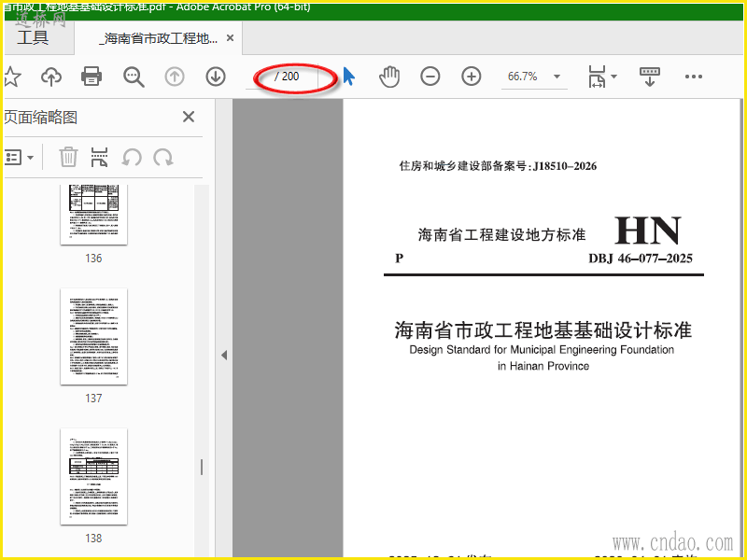The width and height of the screenshot is (747, 560).
Task: Delete selected pages with the trash icon
Action: tap(68, 157)
